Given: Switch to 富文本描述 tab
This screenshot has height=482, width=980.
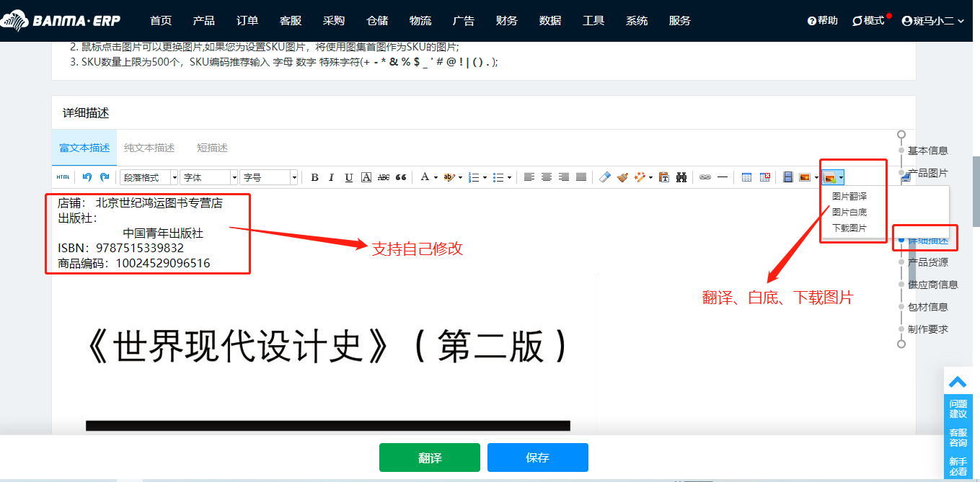Looking at the screenshot, I should click(84, 148).
